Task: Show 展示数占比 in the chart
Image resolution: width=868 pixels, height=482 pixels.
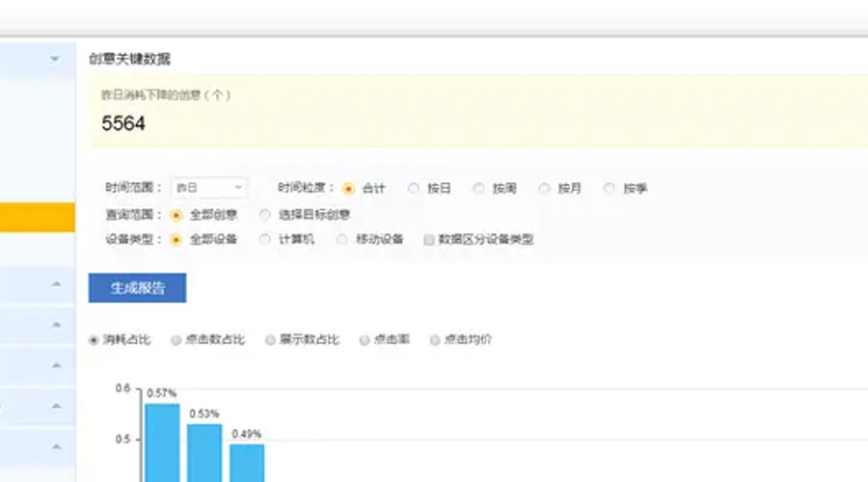Action: pyautogui.click(x=271, y=339)
